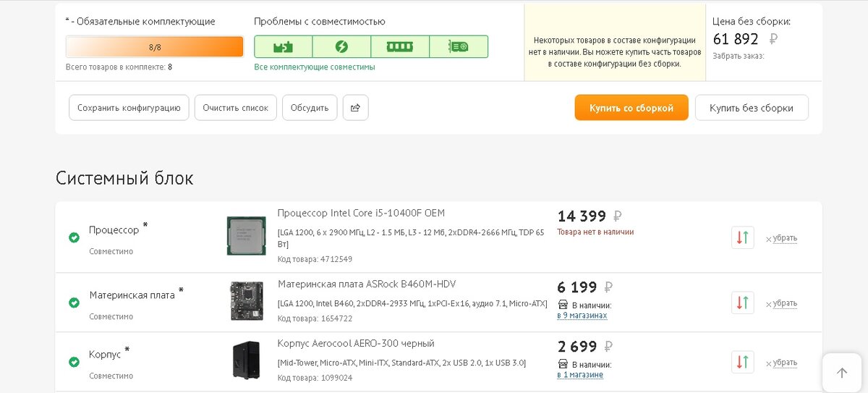Open the в 9 магазинах availability link
The image size is (868, 393).
[x=582, y=316]
